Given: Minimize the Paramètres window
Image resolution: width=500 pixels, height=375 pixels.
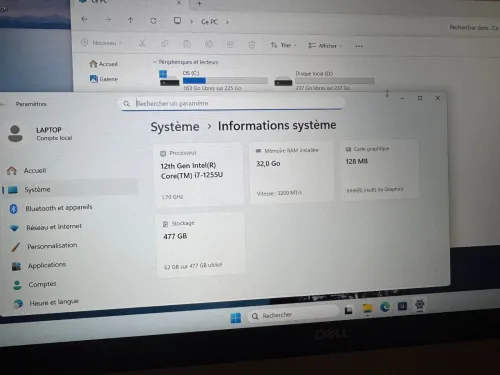Looking at the screenshot, I should [402, 98].
